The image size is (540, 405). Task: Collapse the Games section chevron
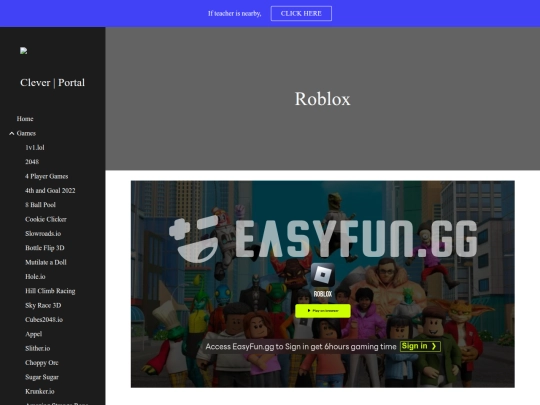(x=11, y=133)
